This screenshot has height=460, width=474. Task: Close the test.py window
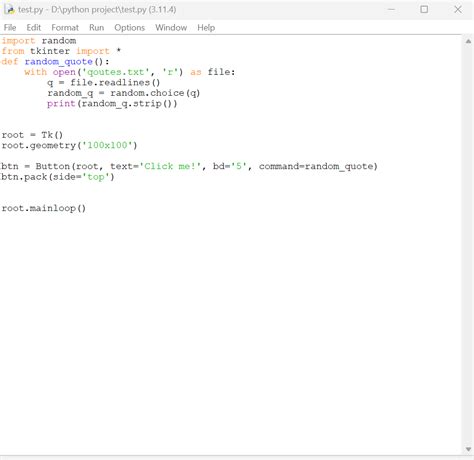pyautogui.click(x=458, y=9)
